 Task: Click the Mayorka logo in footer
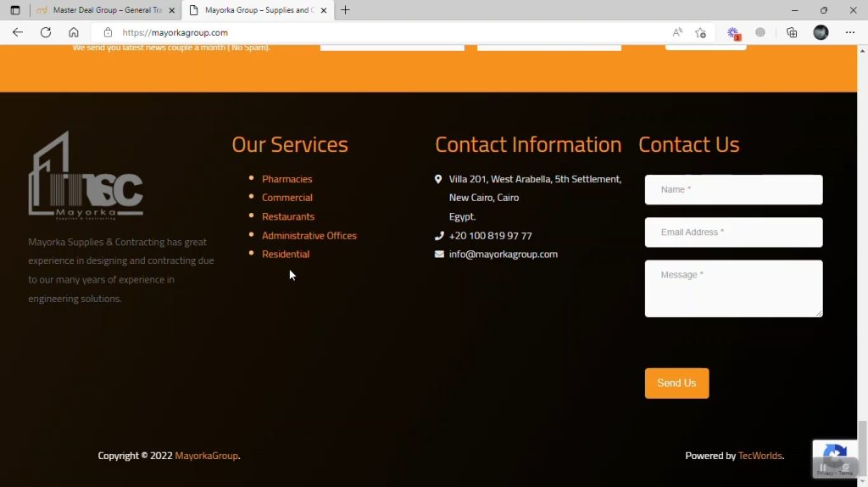(x=86, y=176)
